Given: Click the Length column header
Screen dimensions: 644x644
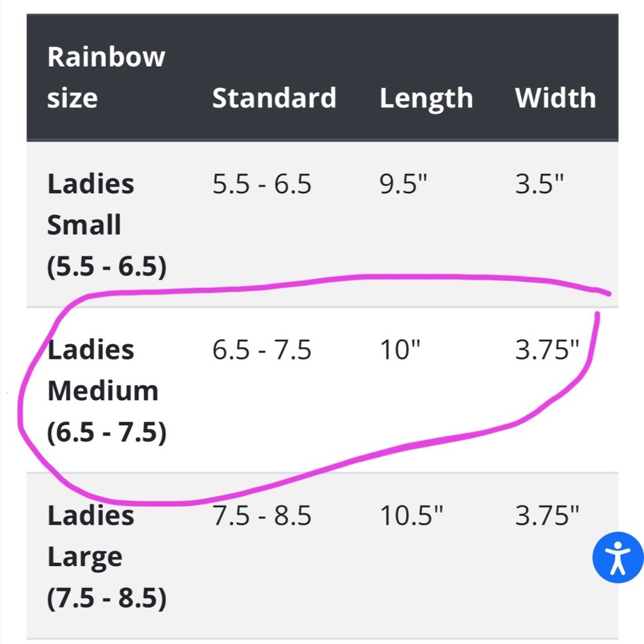Looking at the screenshot, I should pos(426,98).
